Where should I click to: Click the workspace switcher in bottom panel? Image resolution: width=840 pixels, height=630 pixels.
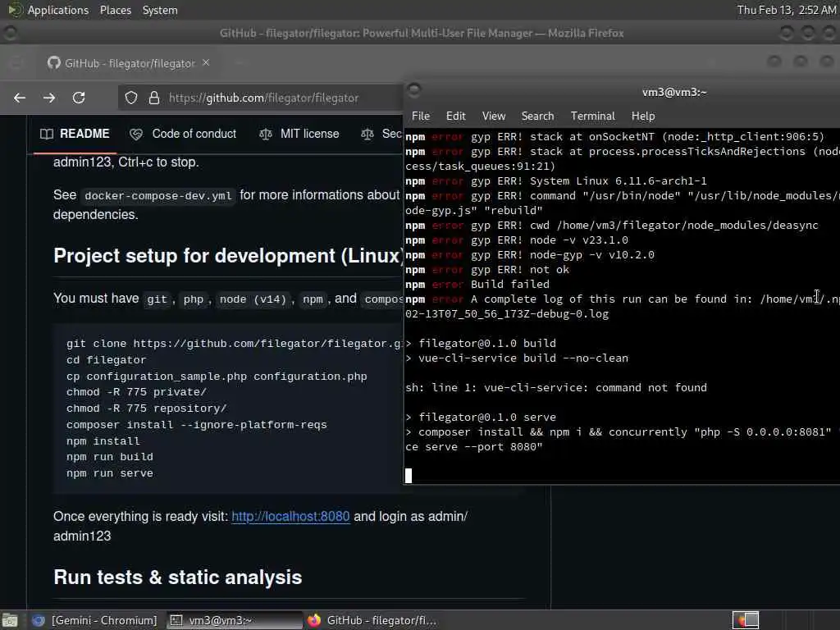pos(746,620)
